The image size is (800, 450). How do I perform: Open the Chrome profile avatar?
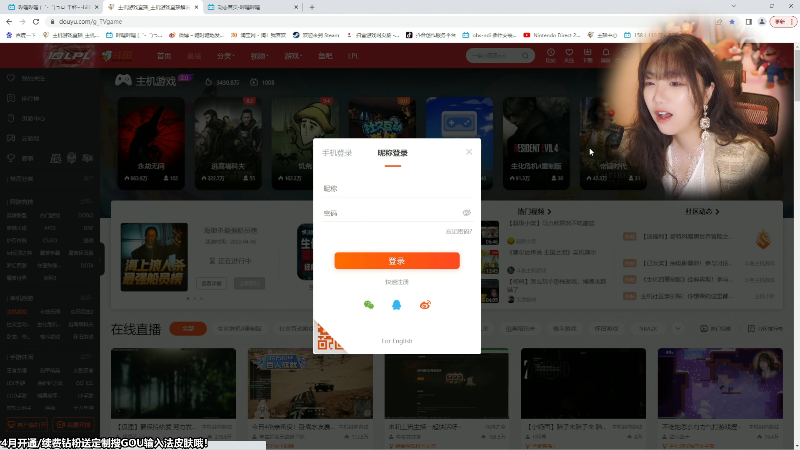[x=762, y=21]
